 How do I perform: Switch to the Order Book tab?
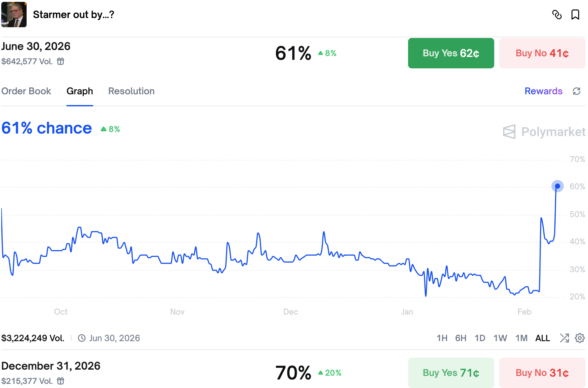(26, 91)
